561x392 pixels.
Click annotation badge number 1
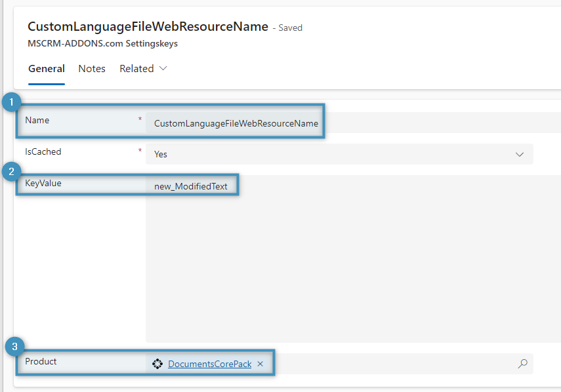tap(10, 102)
